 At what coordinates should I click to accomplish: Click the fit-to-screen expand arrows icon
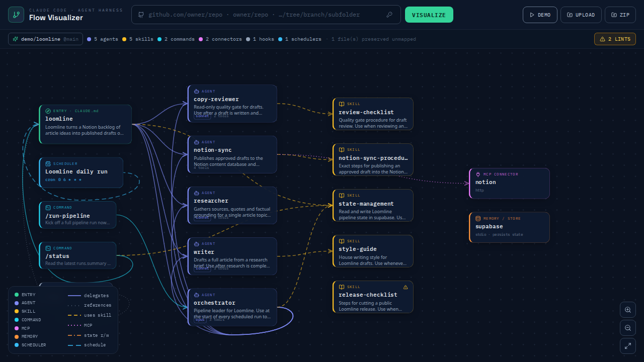[628, 346]
